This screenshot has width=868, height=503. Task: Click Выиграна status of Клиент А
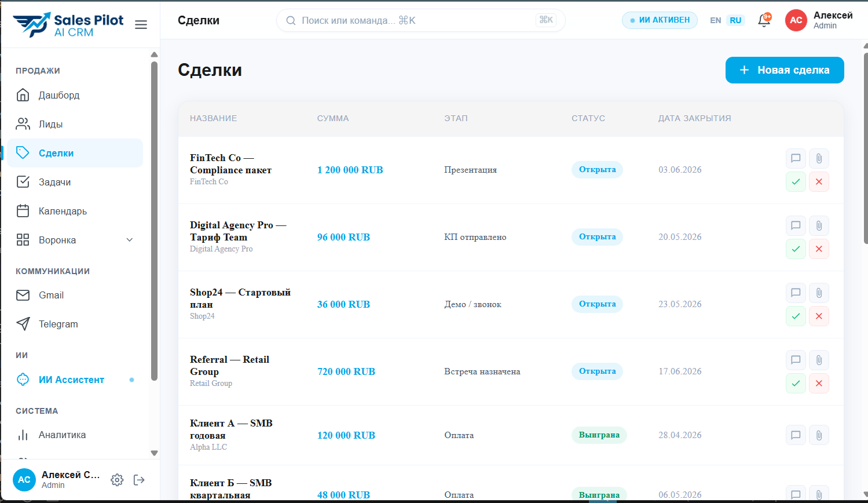599,435
